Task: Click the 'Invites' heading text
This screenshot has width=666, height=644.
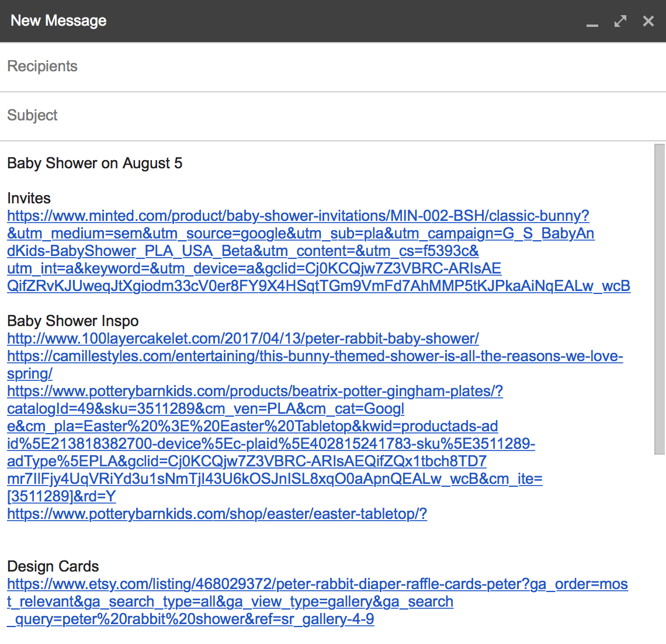Action: (x=29, y=198)
